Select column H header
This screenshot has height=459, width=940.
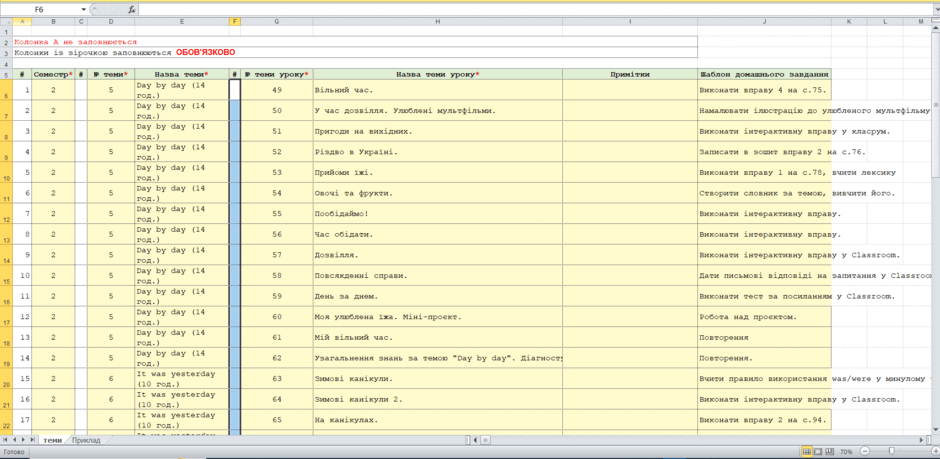pyautogui.click(x=438, y=22)
